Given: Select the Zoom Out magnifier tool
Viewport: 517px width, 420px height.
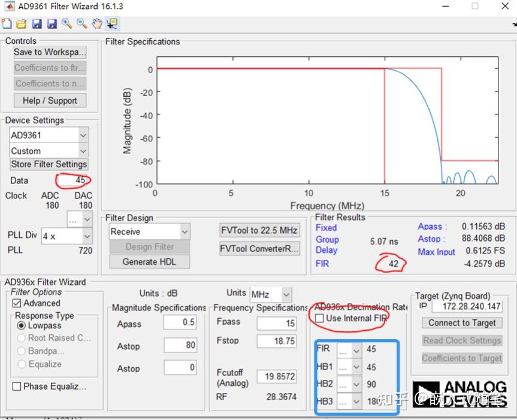Looking at the screenshot, I should [81, 23].
